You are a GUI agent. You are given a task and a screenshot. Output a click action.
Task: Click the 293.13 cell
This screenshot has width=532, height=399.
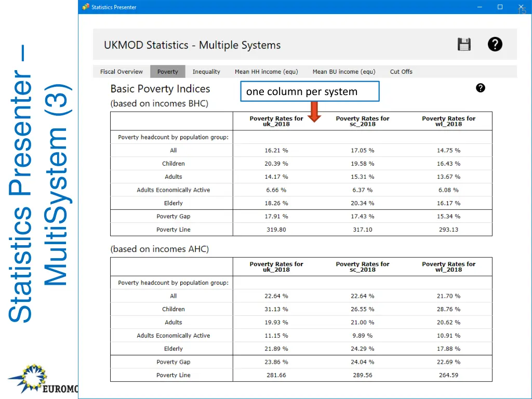click(448, 230)
